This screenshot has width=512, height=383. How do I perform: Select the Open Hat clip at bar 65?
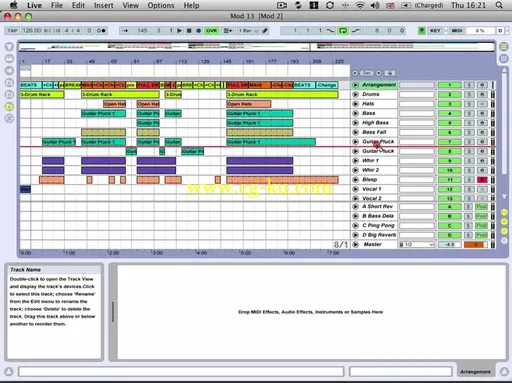tap(115, 104)
